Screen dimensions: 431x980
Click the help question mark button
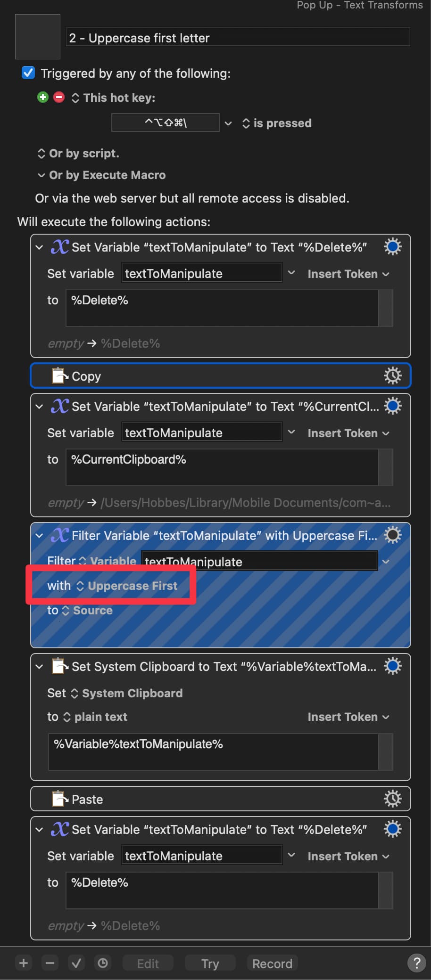coord(416,963)
